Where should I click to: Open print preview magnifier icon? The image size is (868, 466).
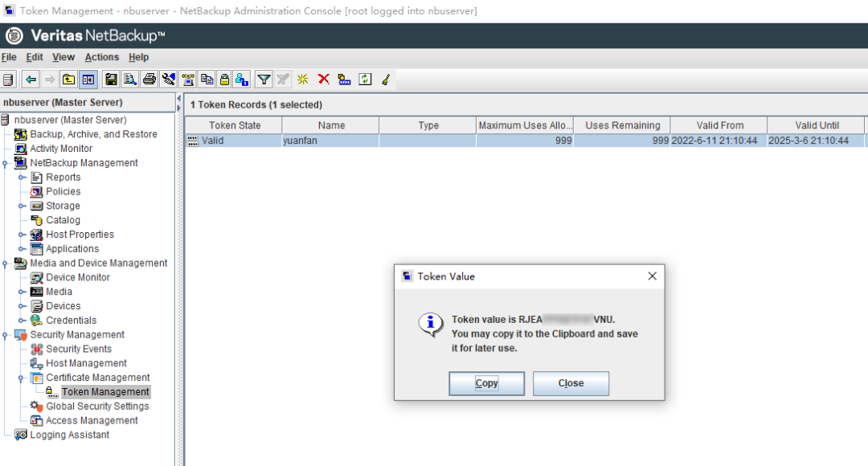pyautogui.click(x=130, y=80)
